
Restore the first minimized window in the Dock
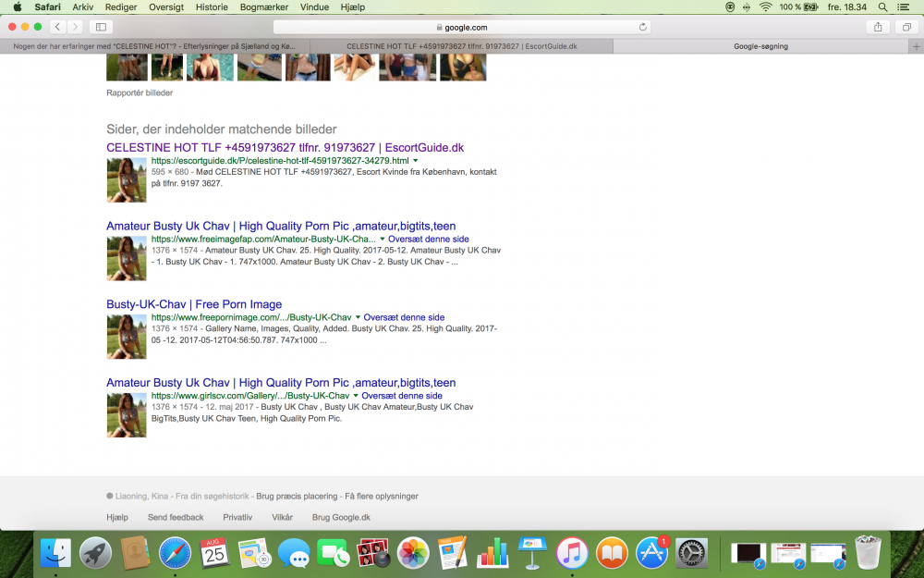[748, 554]
